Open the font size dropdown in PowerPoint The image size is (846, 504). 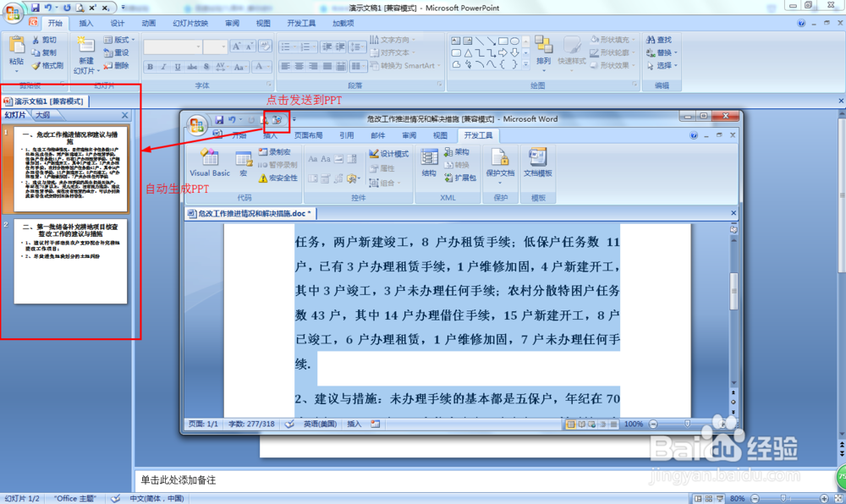(222, 45)
